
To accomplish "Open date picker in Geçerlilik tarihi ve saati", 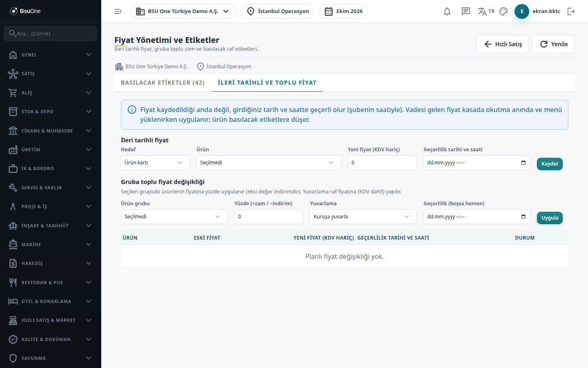I will (523, 163).
